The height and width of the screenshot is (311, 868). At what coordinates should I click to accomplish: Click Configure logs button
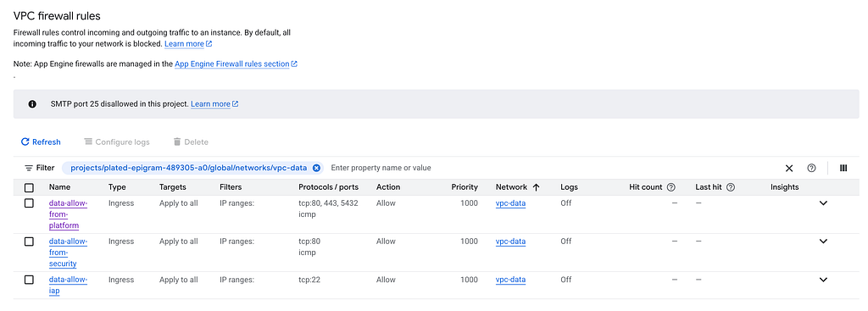(117, 142)
